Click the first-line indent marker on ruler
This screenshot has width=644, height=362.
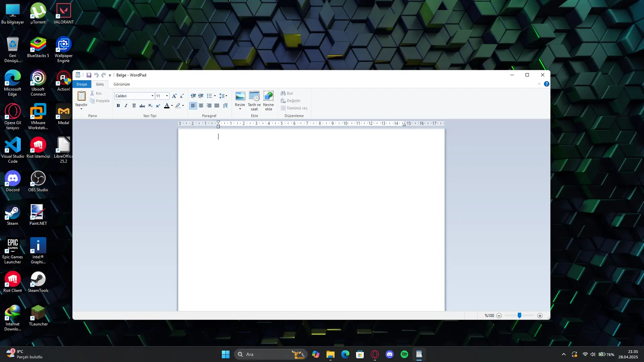point(218,122)
